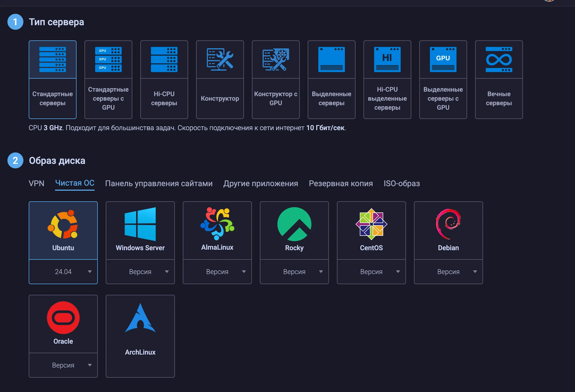Open AlmaLinux version dropdown
Screen dimensions: 575x392
pyautogui.click(x=217, y=272)
